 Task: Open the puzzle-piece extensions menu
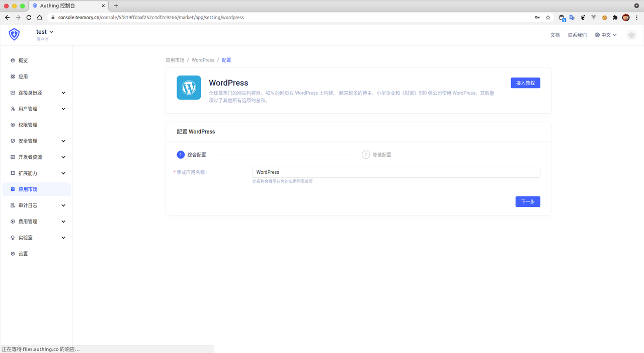(615, 17)
